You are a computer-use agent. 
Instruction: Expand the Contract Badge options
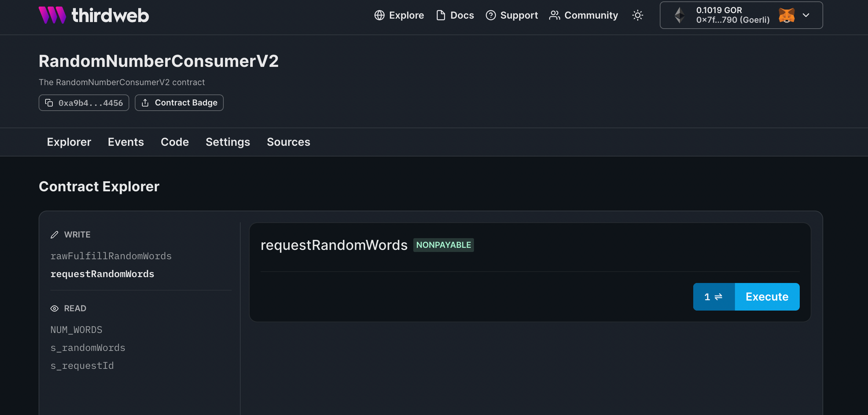click(x=179, y=102)
